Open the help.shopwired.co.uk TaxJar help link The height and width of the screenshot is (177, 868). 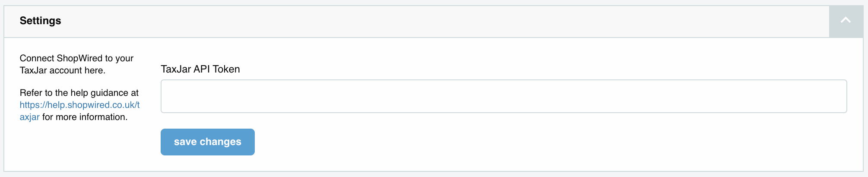(x=79, y=105)
